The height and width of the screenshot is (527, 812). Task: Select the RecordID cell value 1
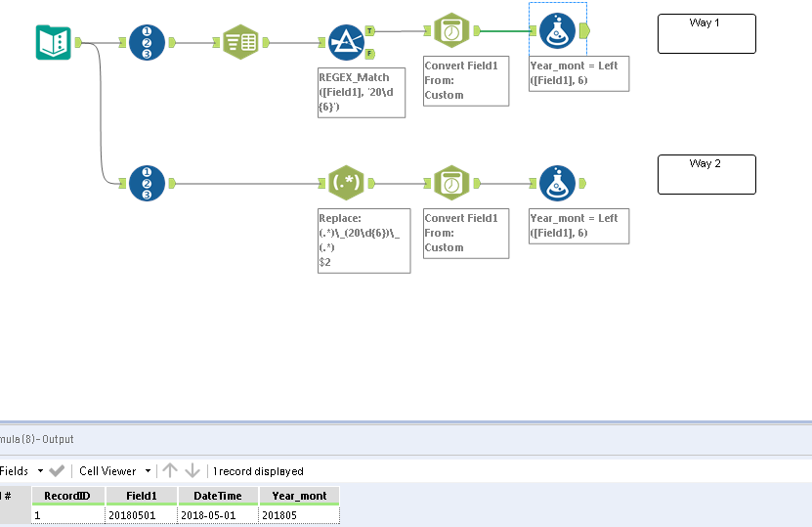(67, 515)
